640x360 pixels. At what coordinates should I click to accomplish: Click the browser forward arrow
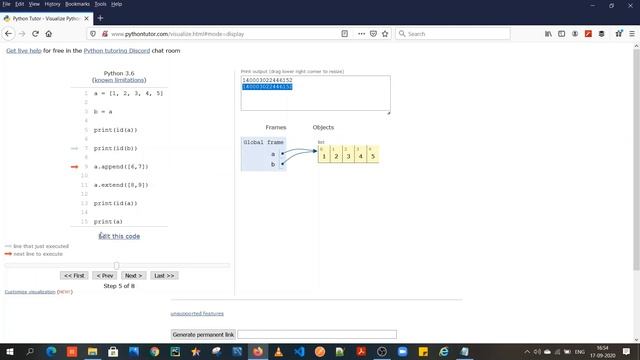coord(22,34)
